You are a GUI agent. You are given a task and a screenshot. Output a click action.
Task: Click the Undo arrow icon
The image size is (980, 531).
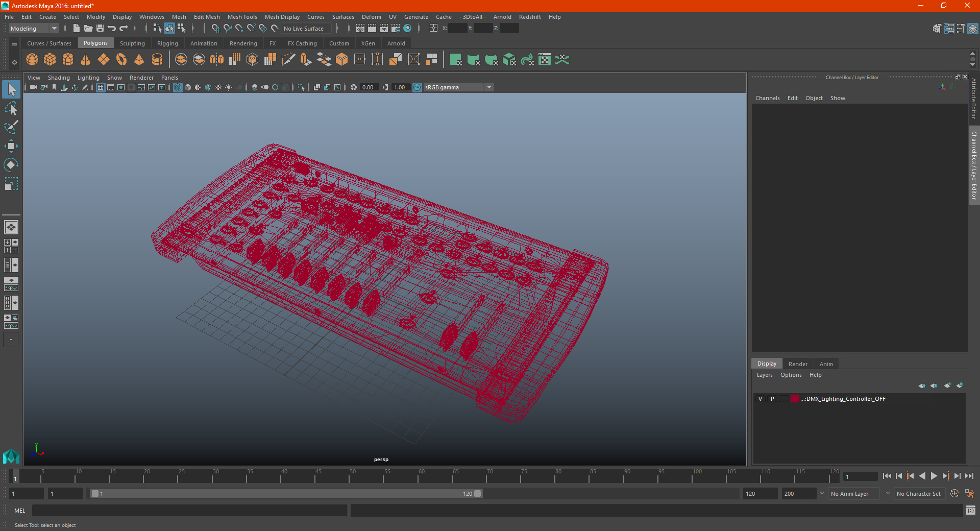point(112,29)
